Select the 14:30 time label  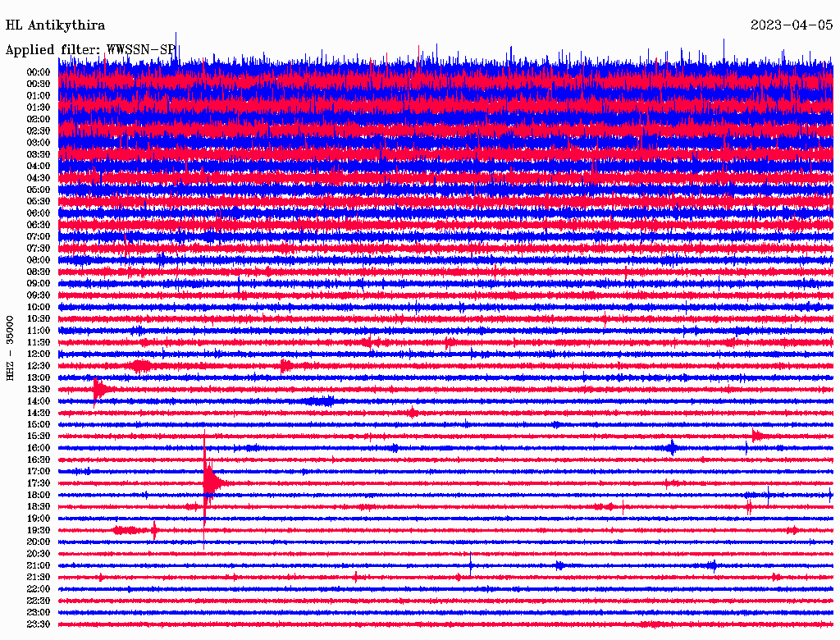click(39, 413)
